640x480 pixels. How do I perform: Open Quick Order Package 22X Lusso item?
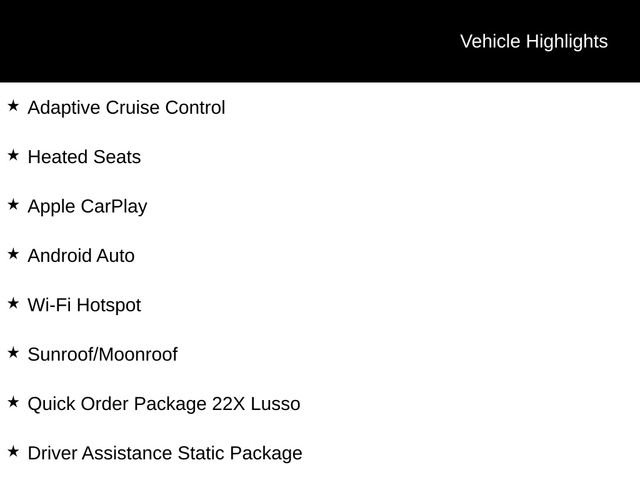pos(163,404)
